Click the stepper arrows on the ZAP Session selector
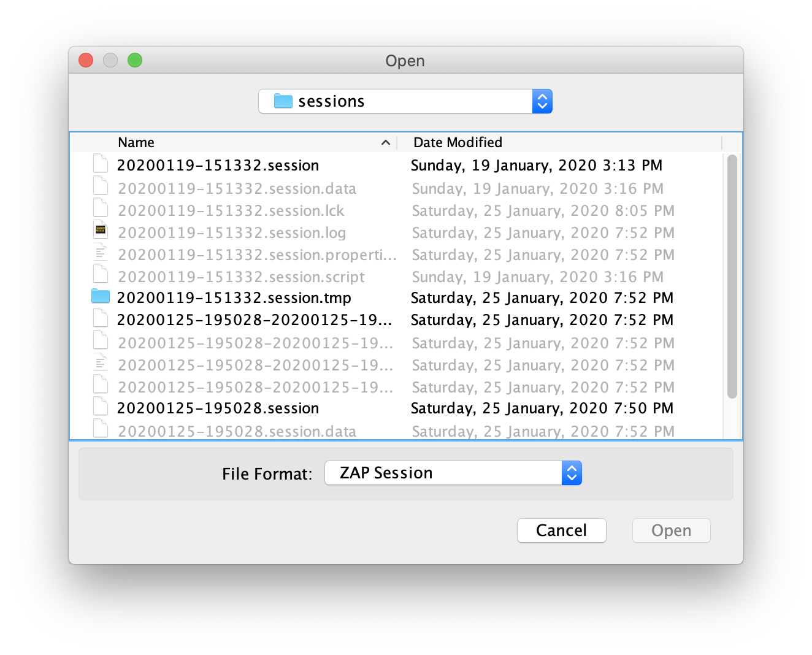The width and height of the screenshot is (812, 655). [571, 473]
